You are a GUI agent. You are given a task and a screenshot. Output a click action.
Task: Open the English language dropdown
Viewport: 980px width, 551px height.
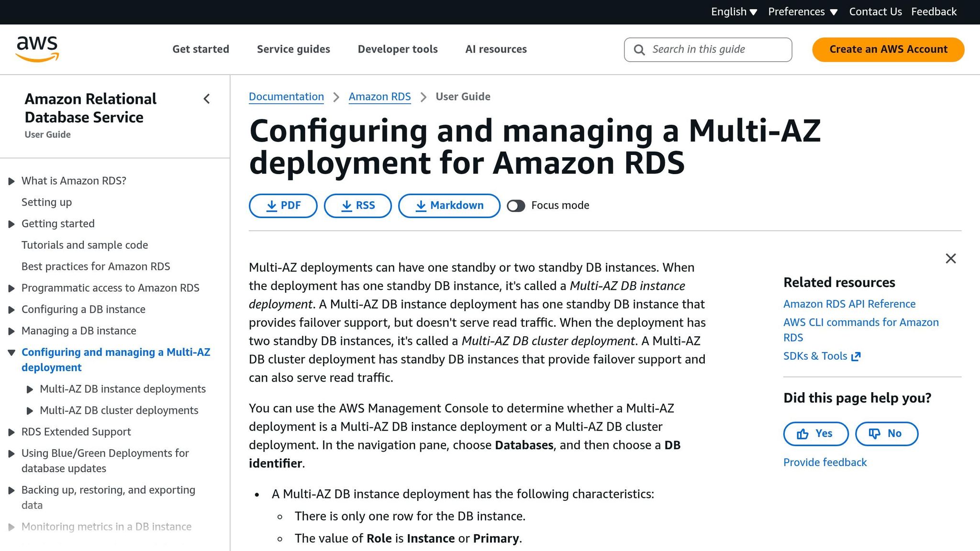[734, 12]
